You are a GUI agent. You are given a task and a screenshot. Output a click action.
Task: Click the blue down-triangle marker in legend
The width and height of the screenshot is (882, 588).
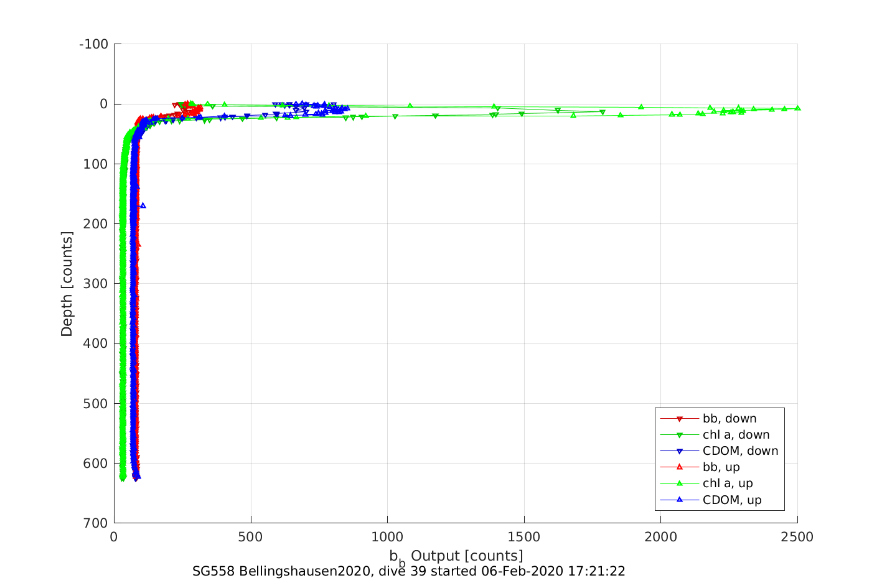coord(680,451)
